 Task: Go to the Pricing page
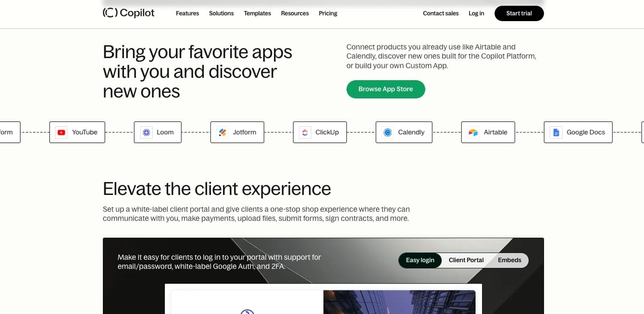(328, 13)
